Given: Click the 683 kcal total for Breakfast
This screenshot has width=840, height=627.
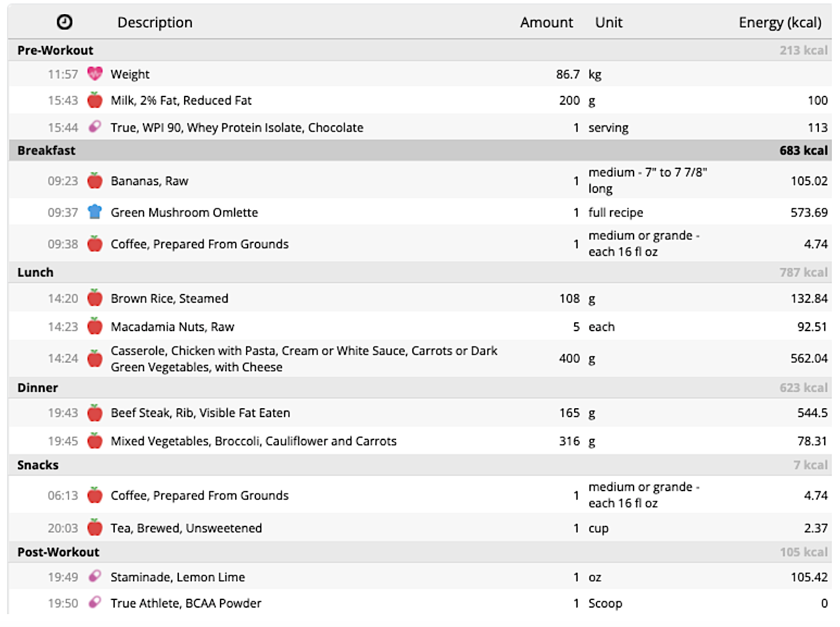Looking at the screenshot, I should pyautogui.click(x=804, y=150).
